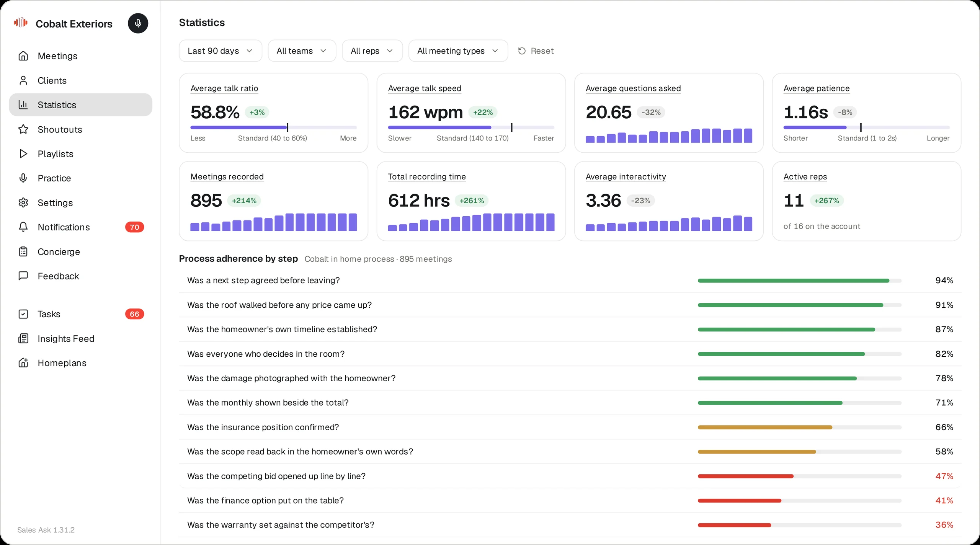
Task: Click the Insights Feed newspaper icon
Action: click(23, 339)
